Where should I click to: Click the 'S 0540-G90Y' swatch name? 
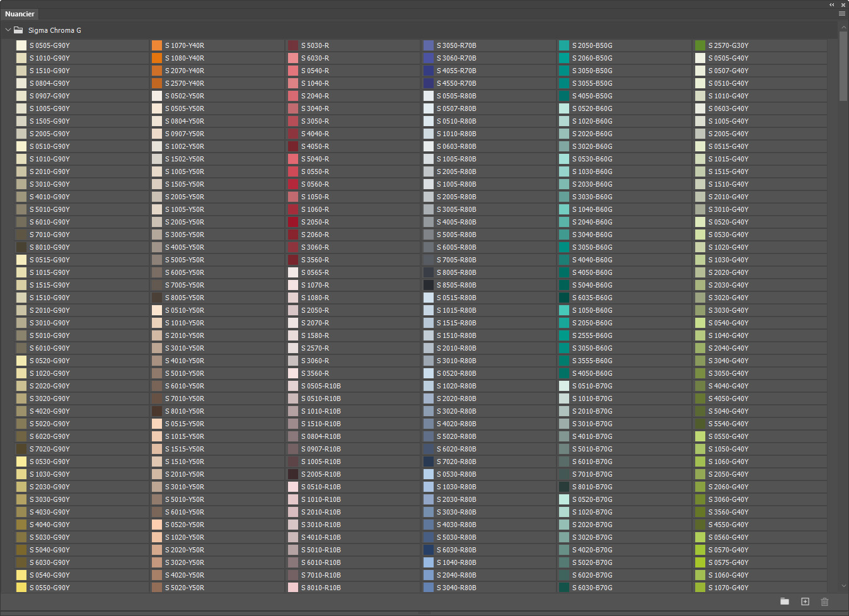coord(50,575)
